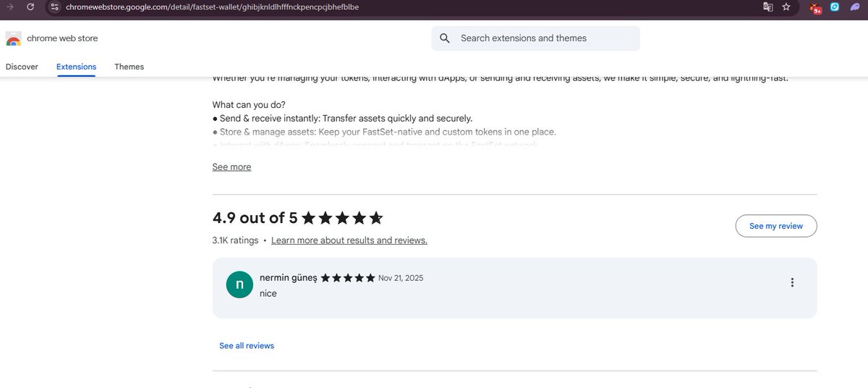
Task: Select the Extensions tab
Action: [76, 67]
